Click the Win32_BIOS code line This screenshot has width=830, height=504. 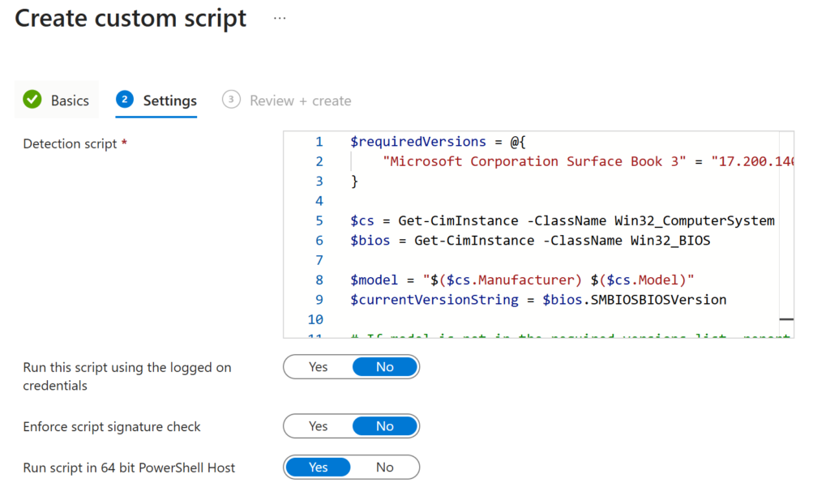[530, 241]
